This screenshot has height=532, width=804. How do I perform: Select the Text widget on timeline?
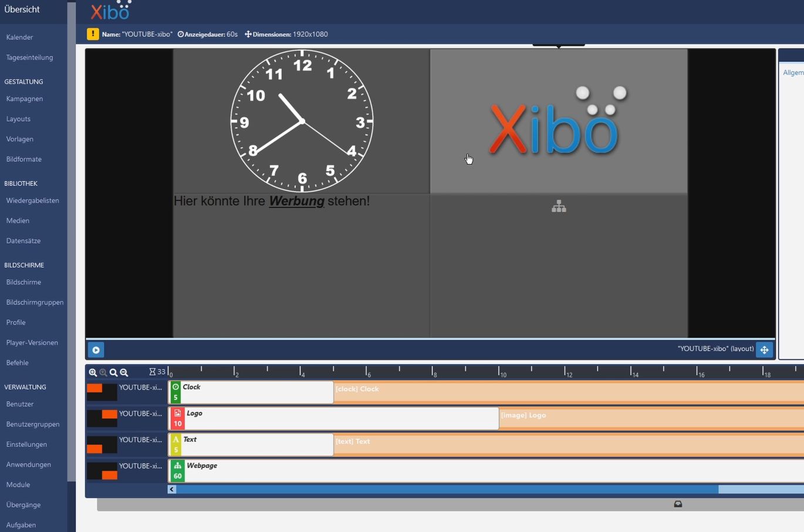pos(251,445)
